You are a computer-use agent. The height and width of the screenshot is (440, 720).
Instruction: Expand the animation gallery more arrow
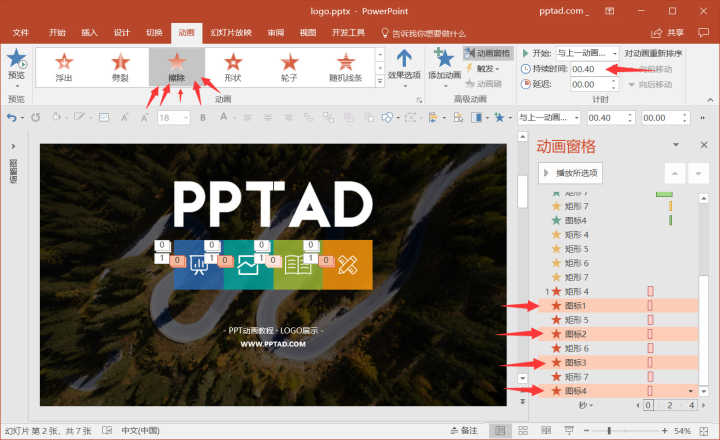click(x=380, y=81)
